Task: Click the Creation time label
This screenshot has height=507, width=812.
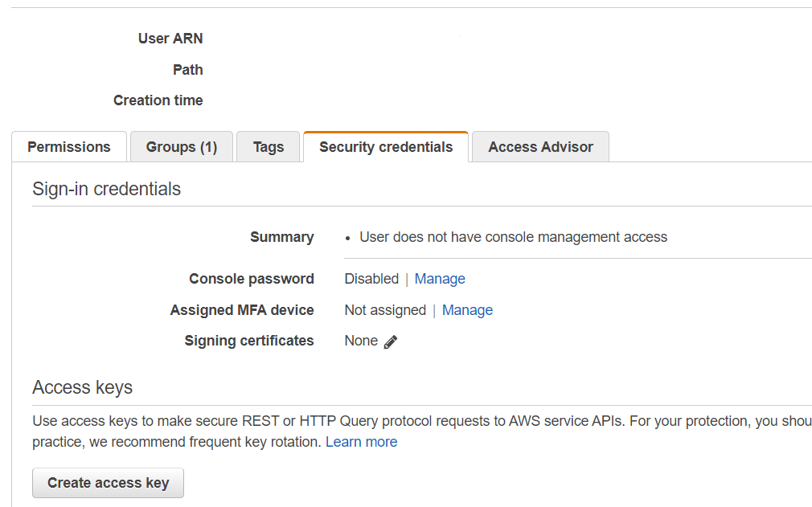Action: (x=158, y=100)
